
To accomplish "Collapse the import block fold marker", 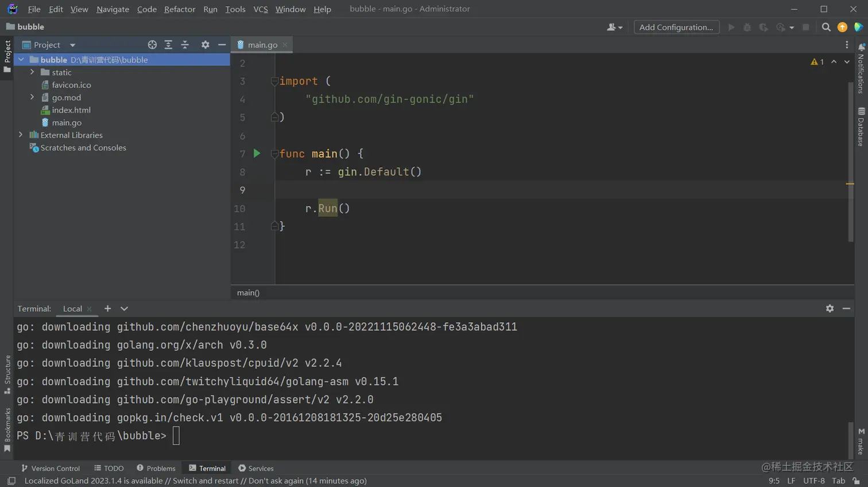I will [x=274, y=82].
